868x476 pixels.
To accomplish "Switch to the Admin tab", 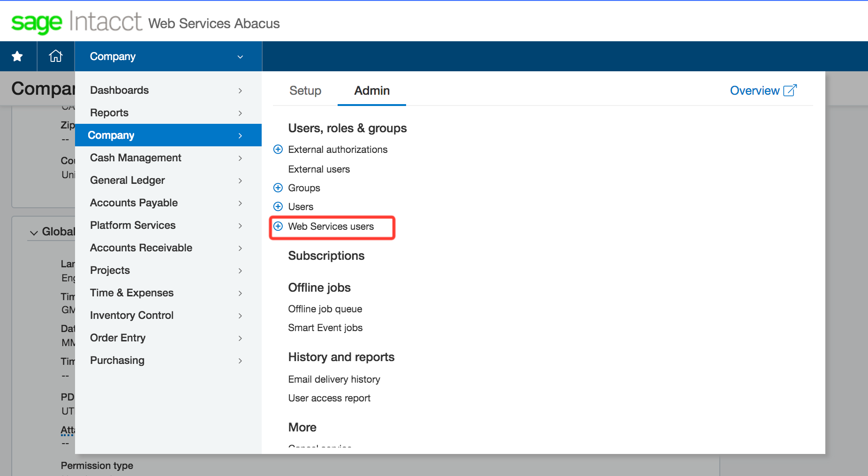I will pyautogui.click(x=371, y=91).
